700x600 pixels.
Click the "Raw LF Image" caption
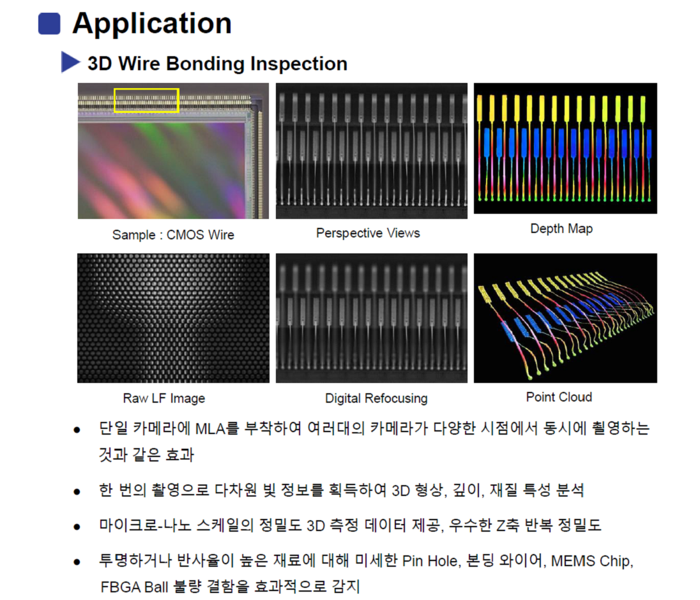[164, 398]
